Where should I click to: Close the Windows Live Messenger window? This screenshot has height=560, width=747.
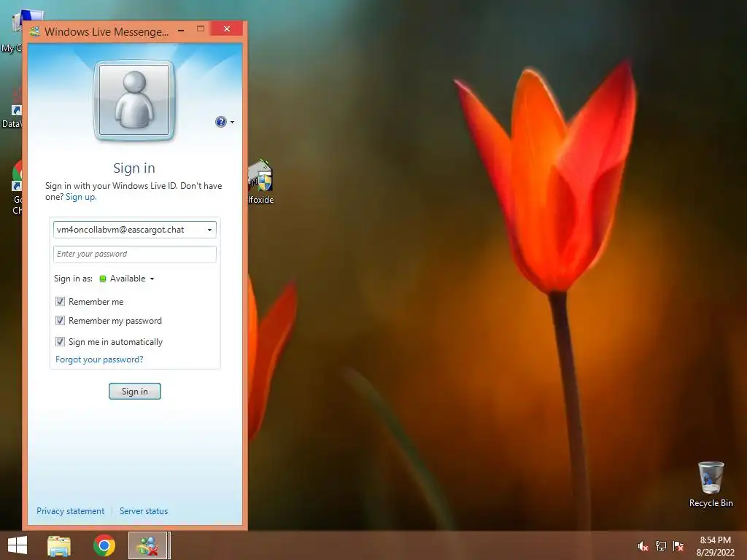coord(227,29)
